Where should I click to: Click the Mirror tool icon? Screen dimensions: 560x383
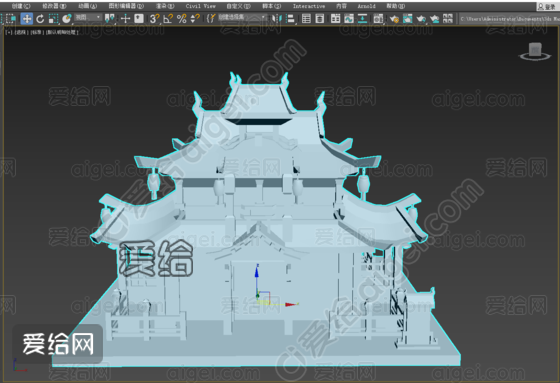276,19
